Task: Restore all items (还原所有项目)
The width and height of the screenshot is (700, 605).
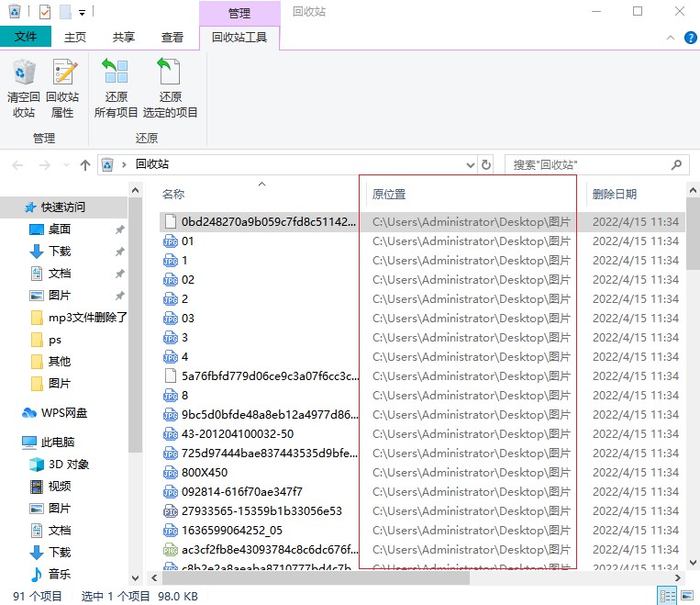Action: pos(117,87)
